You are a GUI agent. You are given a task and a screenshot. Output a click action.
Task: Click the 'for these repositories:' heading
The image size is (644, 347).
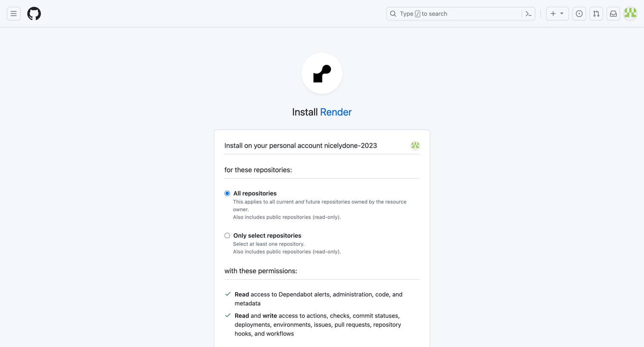258,170
